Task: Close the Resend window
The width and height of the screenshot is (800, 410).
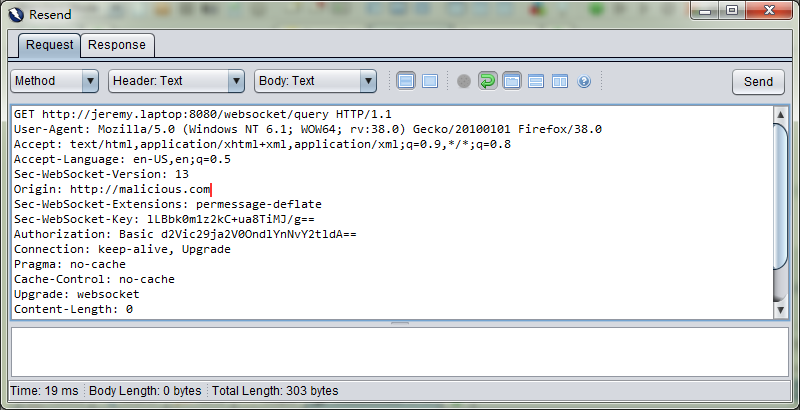Action: (769, 11)
